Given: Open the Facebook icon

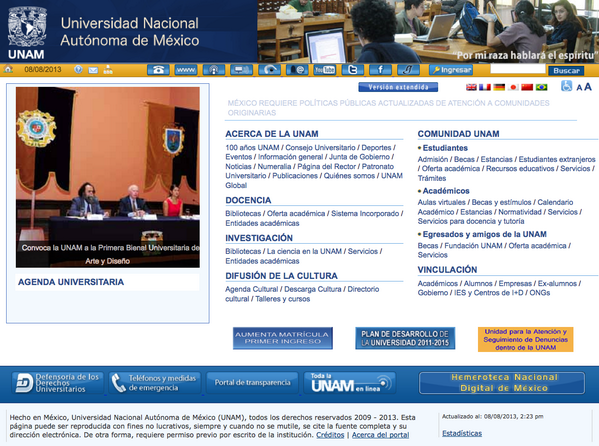Looking at the screenshot, I should (380, 70).
